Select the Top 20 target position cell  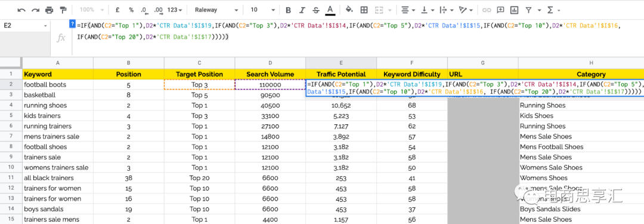pyautogui.click(x=199, y=178)
